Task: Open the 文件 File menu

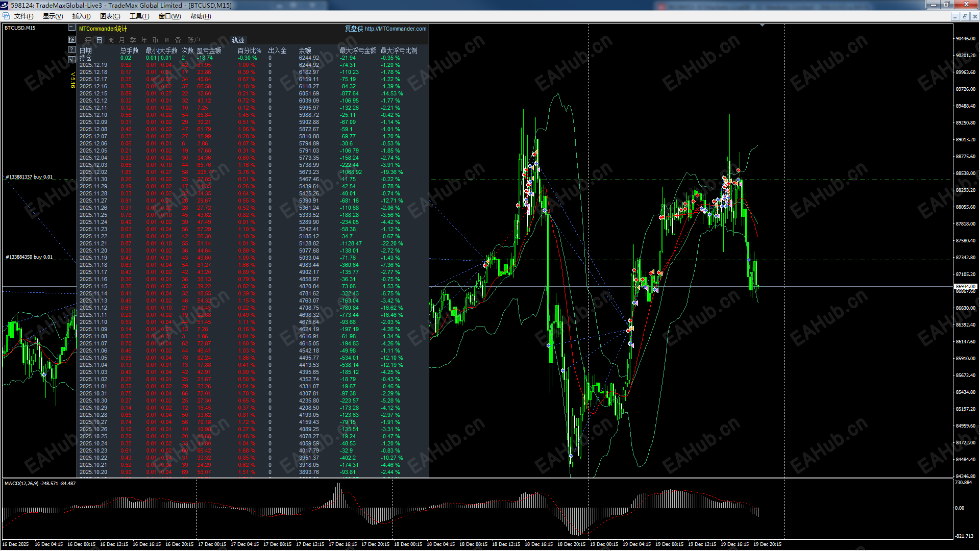Action: 23,16
